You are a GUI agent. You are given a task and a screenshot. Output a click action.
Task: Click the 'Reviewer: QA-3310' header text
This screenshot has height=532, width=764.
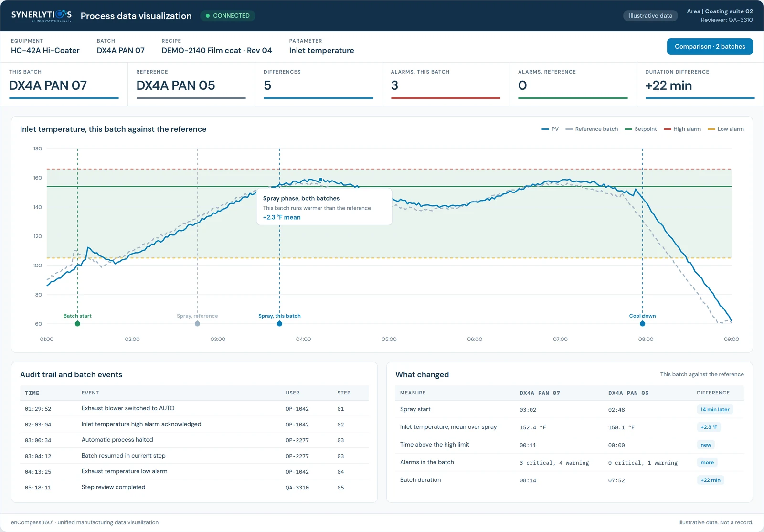pyautogui.click(x=727, y=20)
